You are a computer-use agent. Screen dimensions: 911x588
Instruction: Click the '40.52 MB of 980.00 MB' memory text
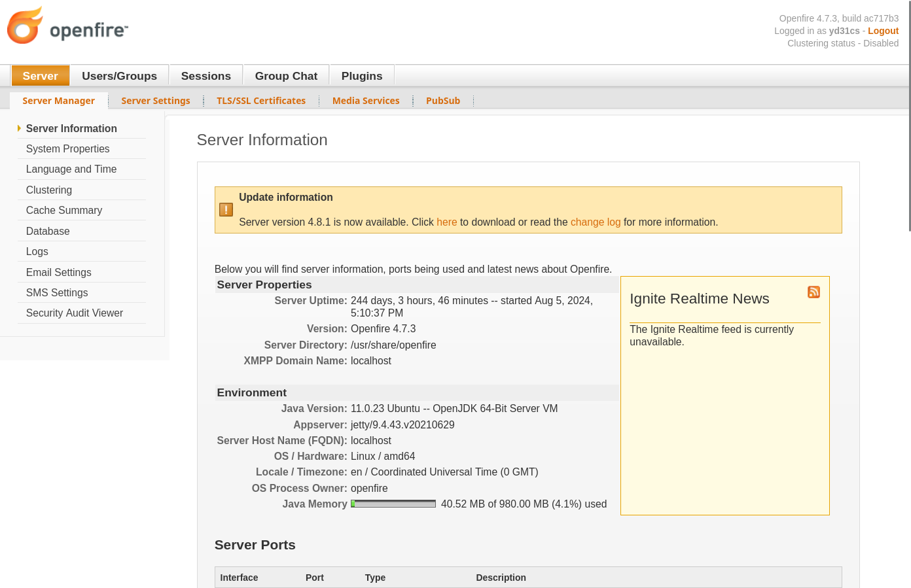[524, 504]
